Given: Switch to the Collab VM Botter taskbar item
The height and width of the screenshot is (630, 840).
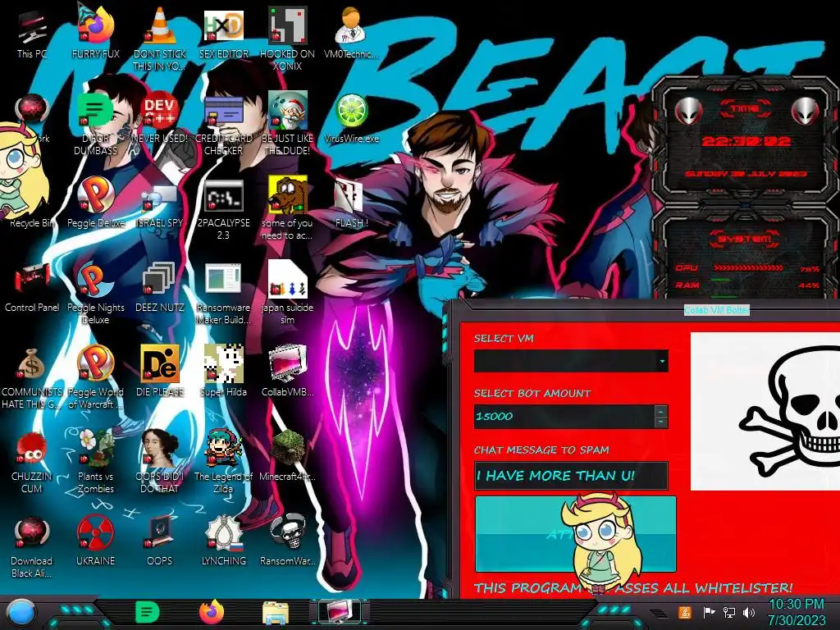Looking at the screenshot, I should click(339, 612).
